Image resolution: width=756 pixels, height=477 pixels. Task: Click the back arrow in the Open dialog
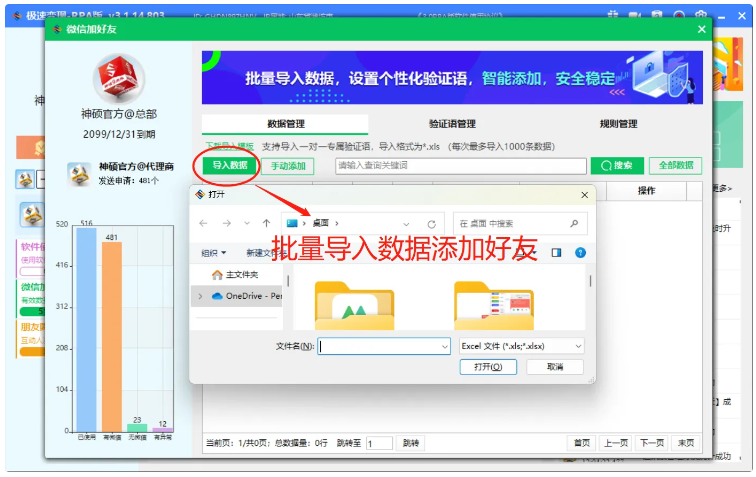point(203,223)
